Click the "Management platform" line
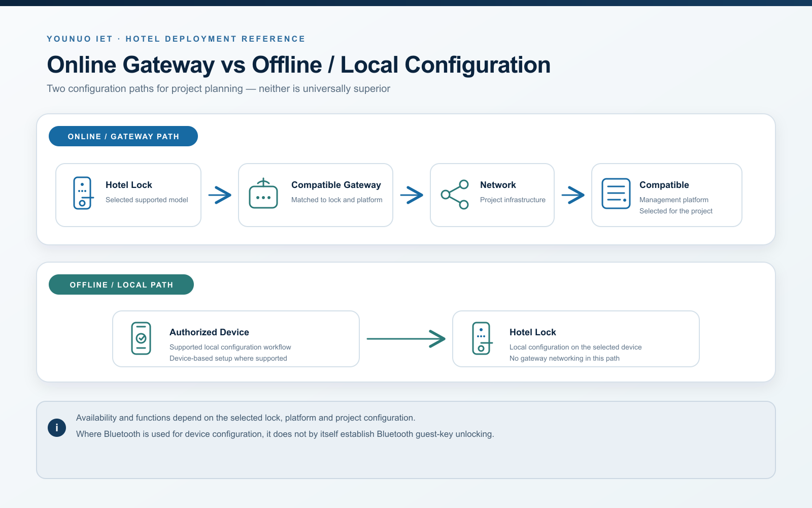This screenshot has height=508, width=812. [x=674, y=200]
